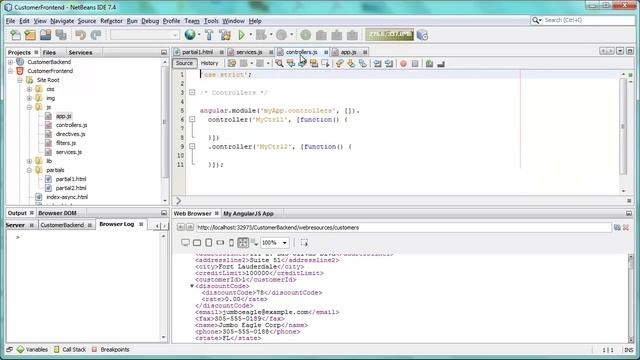Select directives.js in project tree
The image size is (640, 360).
click(x=70, y=134)
